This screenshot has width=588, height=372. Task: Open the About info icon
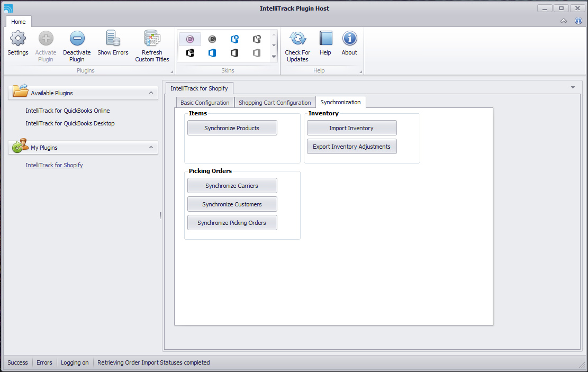click(349, 38)
